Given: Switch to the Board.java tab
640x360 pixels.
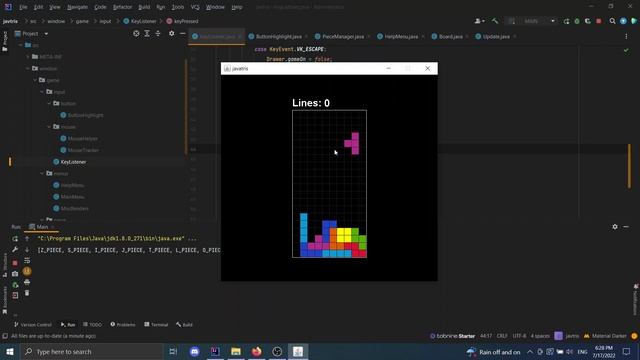Looking at the screenshot, I should tap(450, 36).
